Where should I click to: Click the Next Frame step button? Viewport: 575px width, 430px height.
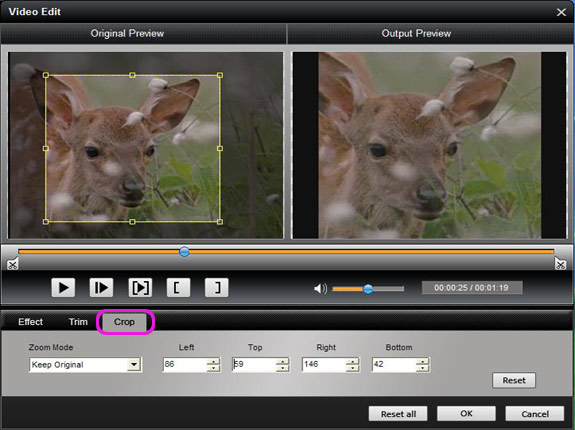point(101,288)
